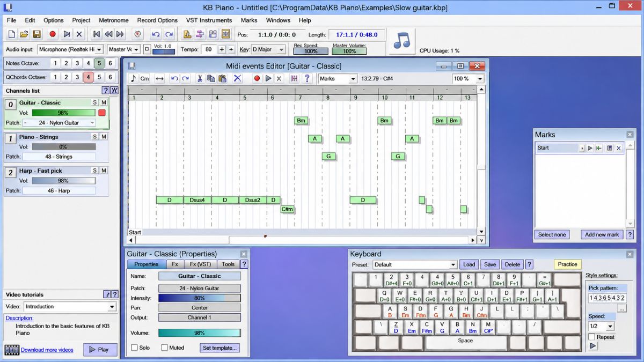Click the purple quantize bars icon in the Midi editor

click(294, 78)
